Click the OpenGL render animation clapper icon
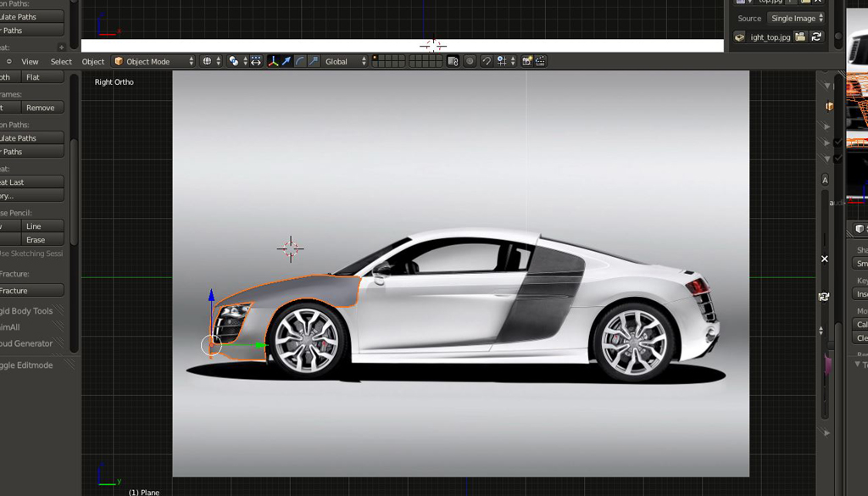 [540, 61]
